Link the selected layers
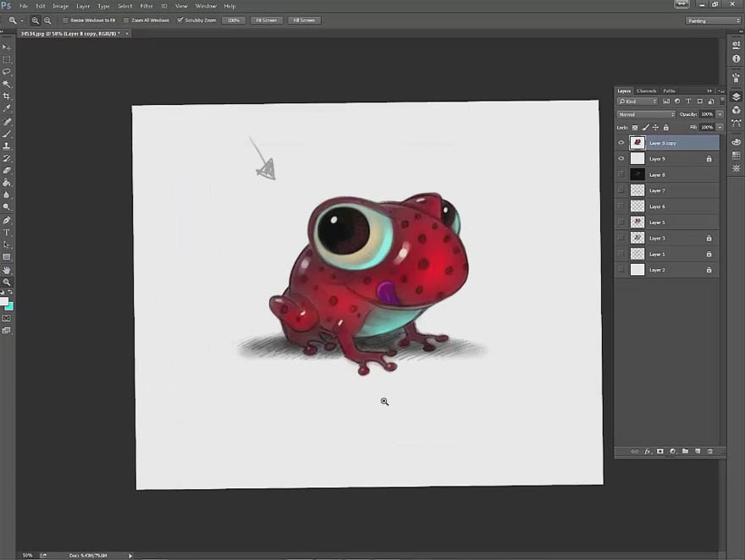The image size is (745, 560). click(x=634, y=452)
